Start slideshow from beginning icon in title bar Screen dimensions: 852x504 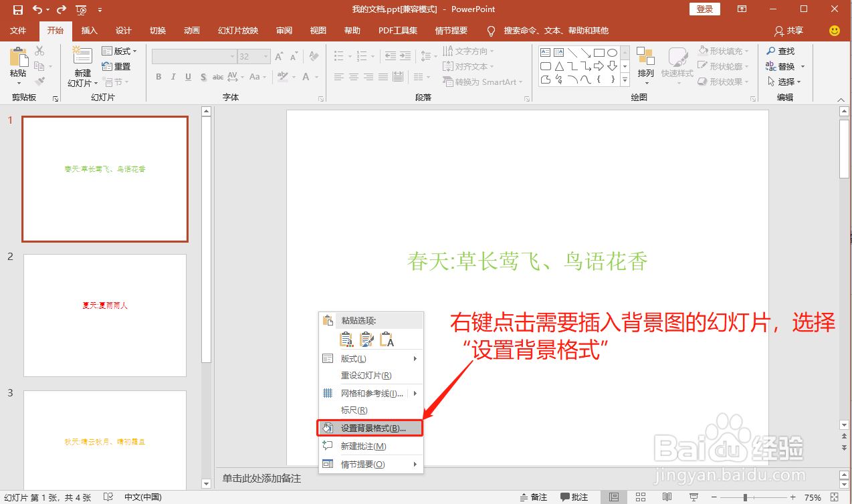tap(81, 9)
